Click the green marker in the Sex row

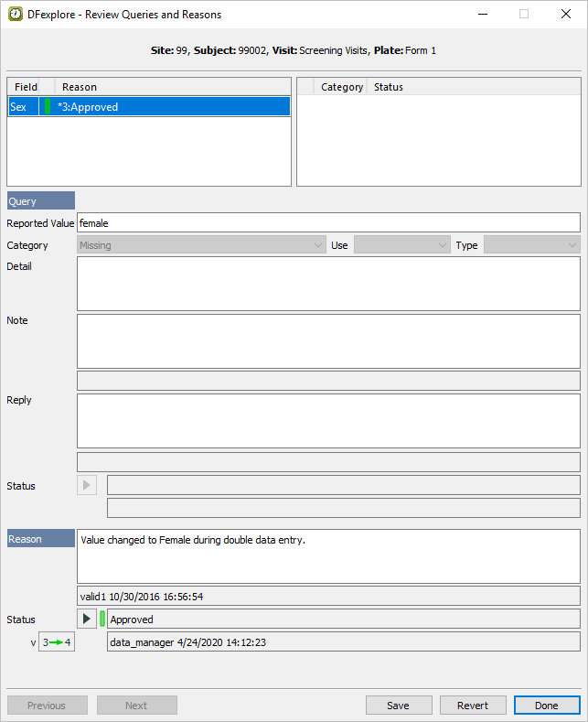(x=48, y=107)
